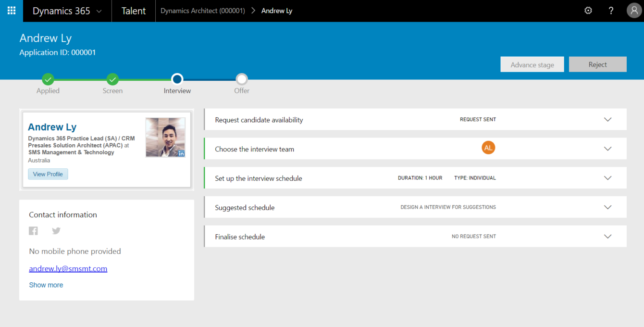Click the AL interviewer avatar badge

point(488,148)
